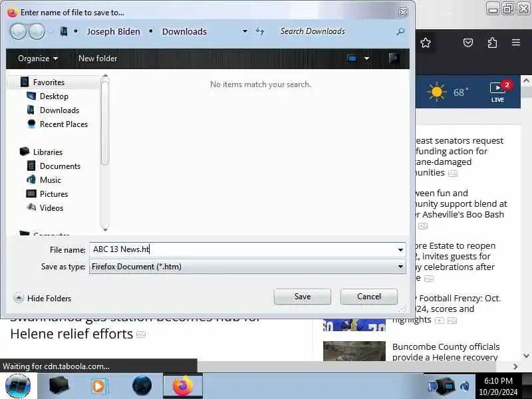The image size is (532, 399).
Task: Click navigation pane scroll down arrow
Action: point(105,229)
